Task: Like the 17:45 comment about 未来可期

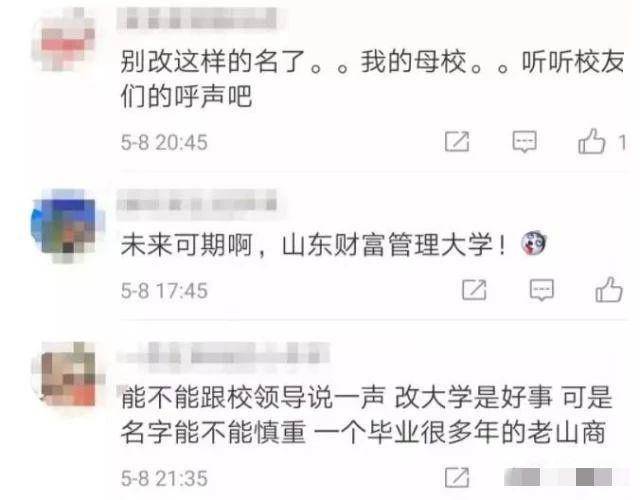Action: tap(609, 289)
